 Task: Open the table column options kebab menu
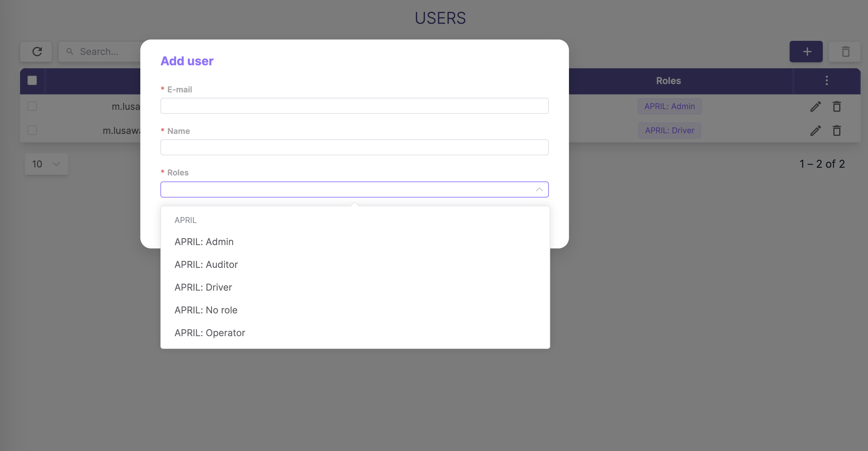[826, 80]
